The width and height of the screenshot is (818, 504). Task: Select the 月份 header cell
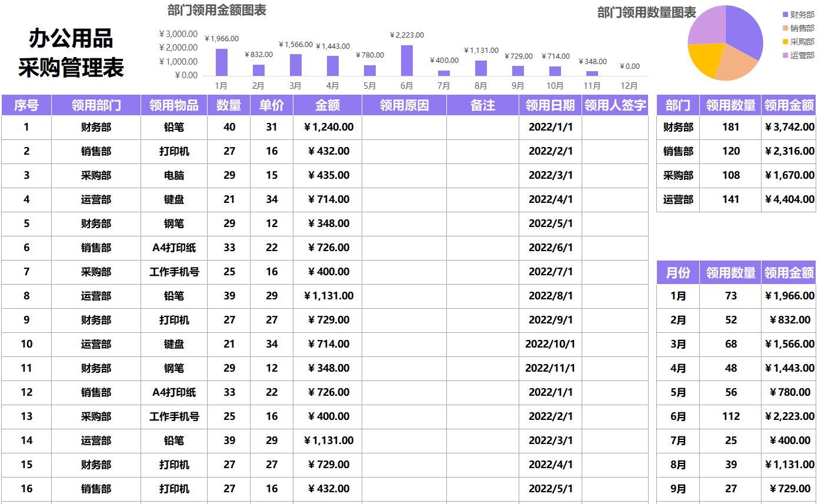[678, 272]
